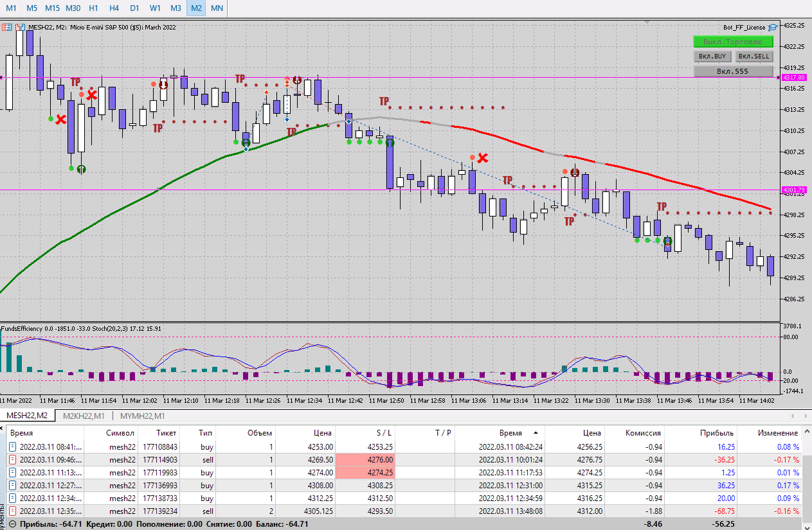
Task: Click sell icon of ticket 177139234 row
Action: pyautogui.click(x=12, y=511)
